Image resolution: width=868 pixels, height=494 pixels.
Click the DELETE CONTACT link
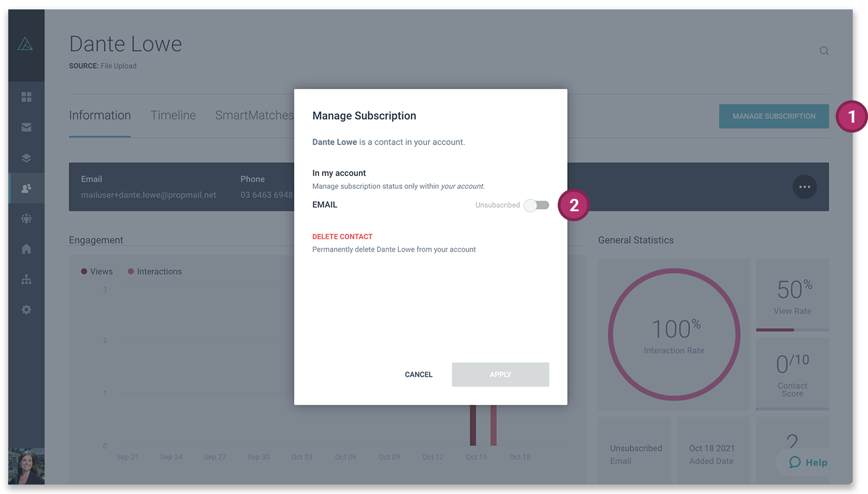pyautogui.click(x=343, y=236)
